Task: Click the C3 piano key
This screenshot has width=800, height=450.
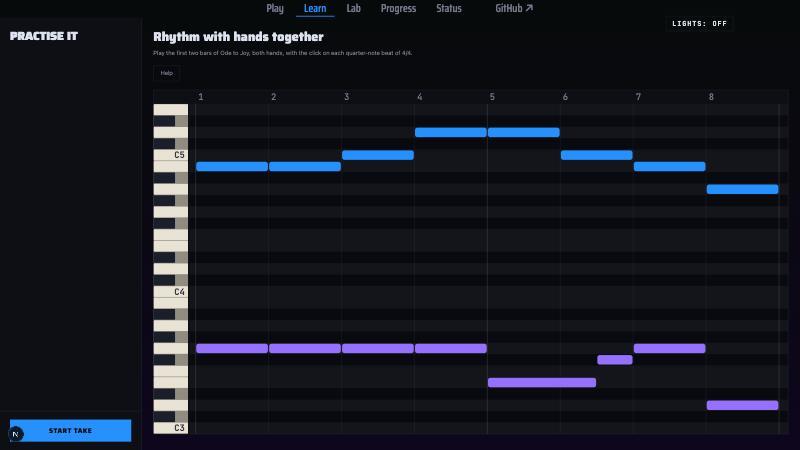Action: pos(170,428)
